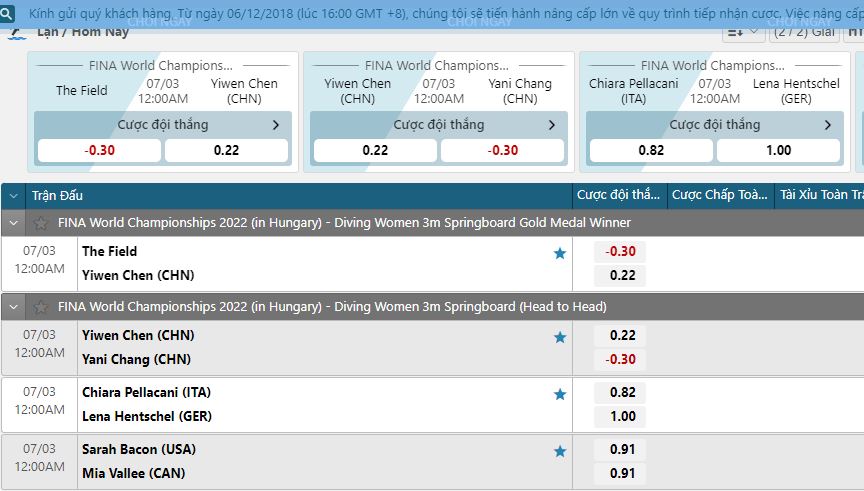
Task: Click Mia Vallee (CAN) in match table
Action: [133, 473]
